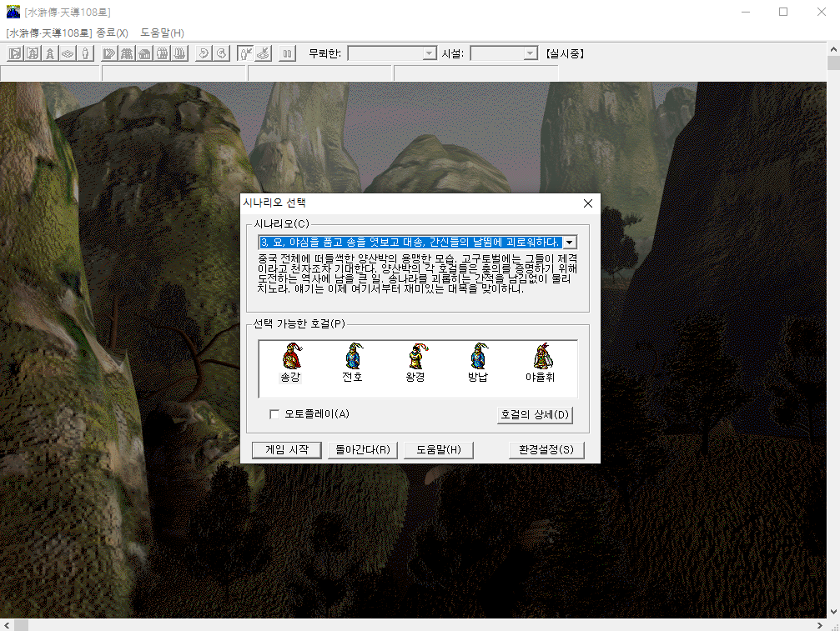Select the hero 전호 icon
This screenshot has width=840, height=631.
coord(353,363)
